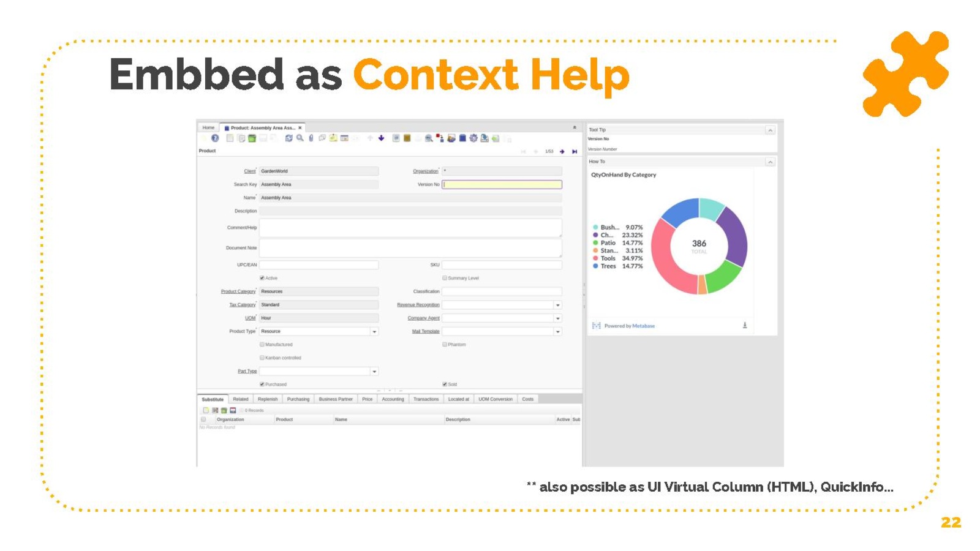The image size is (980, 551).
Task: Follow the Metabase link
Action: [x=643, y=326]
